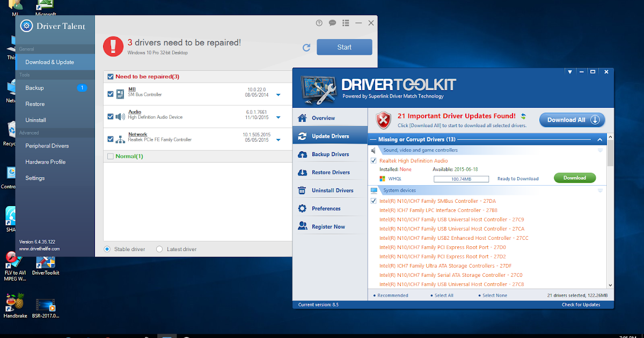This screenshot has width=644, height=338.
Task: Open the Uninstall section in Driver Talent
Action: click(55, 120)
